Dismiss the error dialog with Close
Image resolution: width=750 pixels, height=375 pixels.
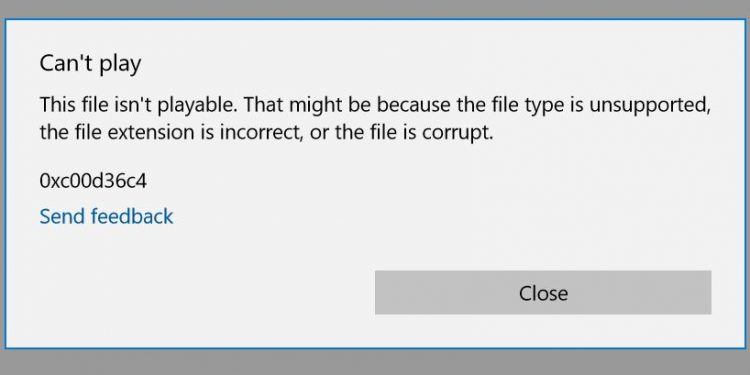pyautogui.click(x=543, y=293)
